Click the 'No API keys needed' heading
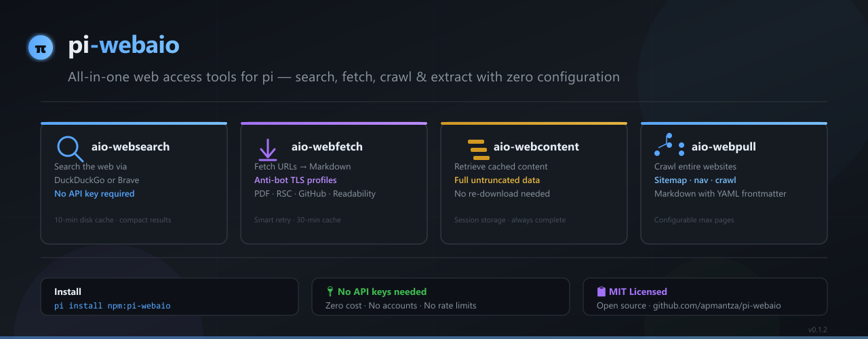 [x=382, y=292]
